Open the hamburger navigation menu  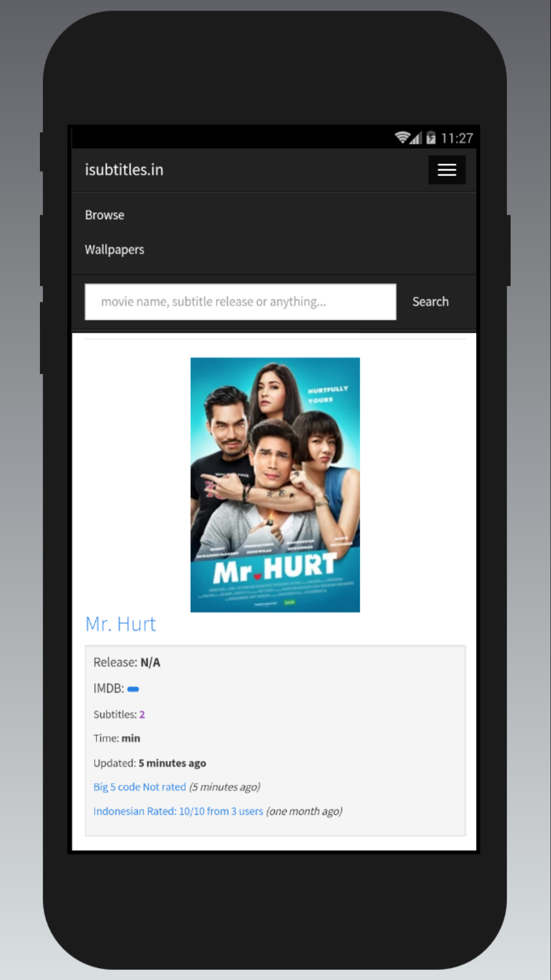pos(446,170)
